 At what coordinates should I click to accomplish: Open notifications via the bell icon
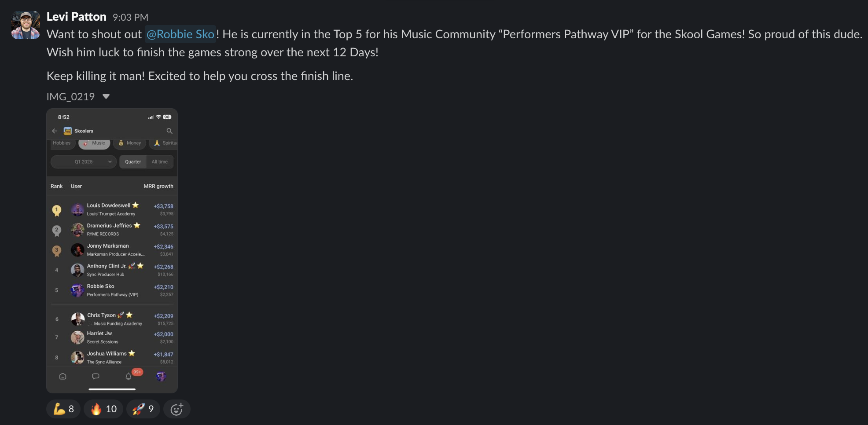tap(128, 377)
